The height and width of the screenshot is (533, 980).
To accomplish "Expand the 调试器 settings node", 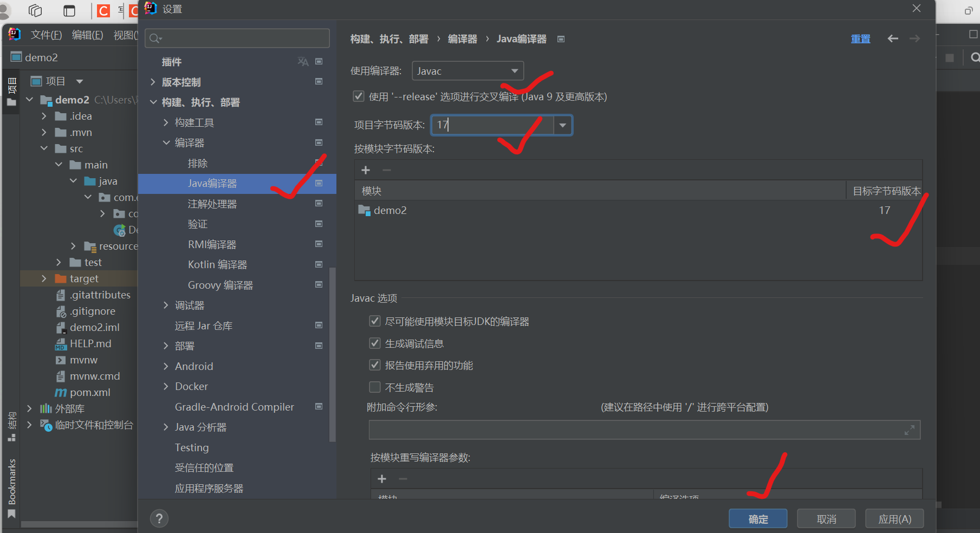I will tap(166, 305).
